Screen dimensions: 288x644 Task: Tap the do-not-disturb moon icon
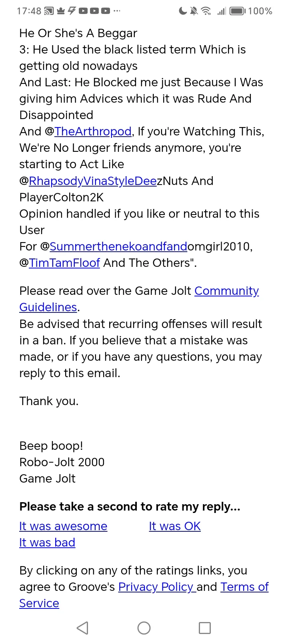tap(183, 11)
